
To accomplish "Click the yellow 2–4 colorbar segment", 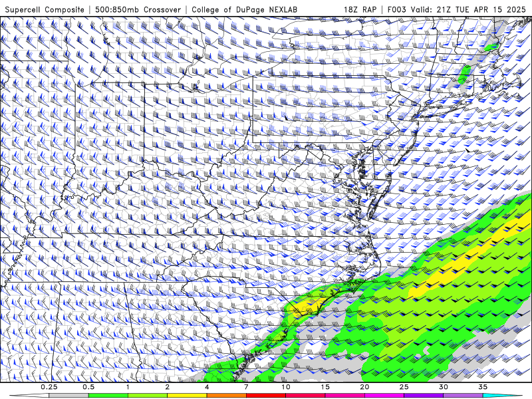I will 187,396.
